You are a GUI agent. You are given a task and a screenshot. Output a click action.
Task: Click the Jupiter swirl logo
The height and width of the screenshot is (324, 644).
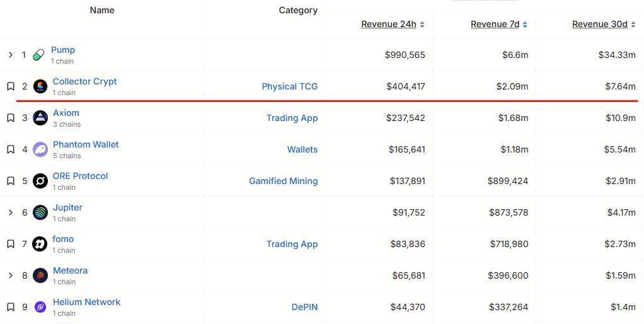pyautogui.click(x=40, y=212)
